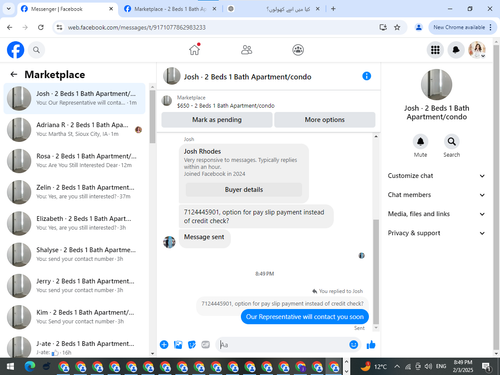The height and width of the screenshot is (375, 500).
Task: Open the Facebook logo home link
Action: click(x=15, y=50)
